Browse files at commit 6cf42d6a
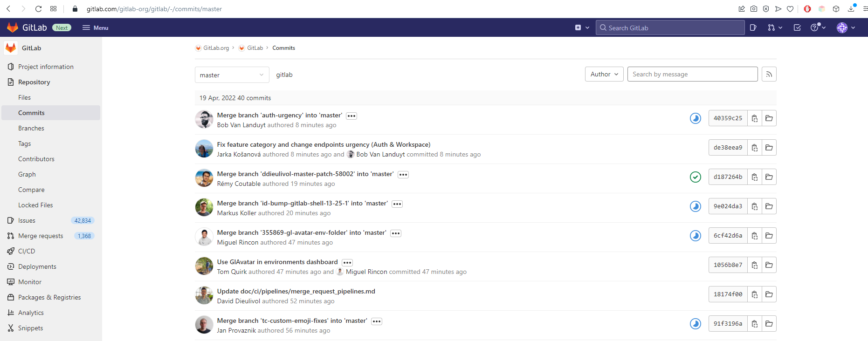 pos(769,236)
